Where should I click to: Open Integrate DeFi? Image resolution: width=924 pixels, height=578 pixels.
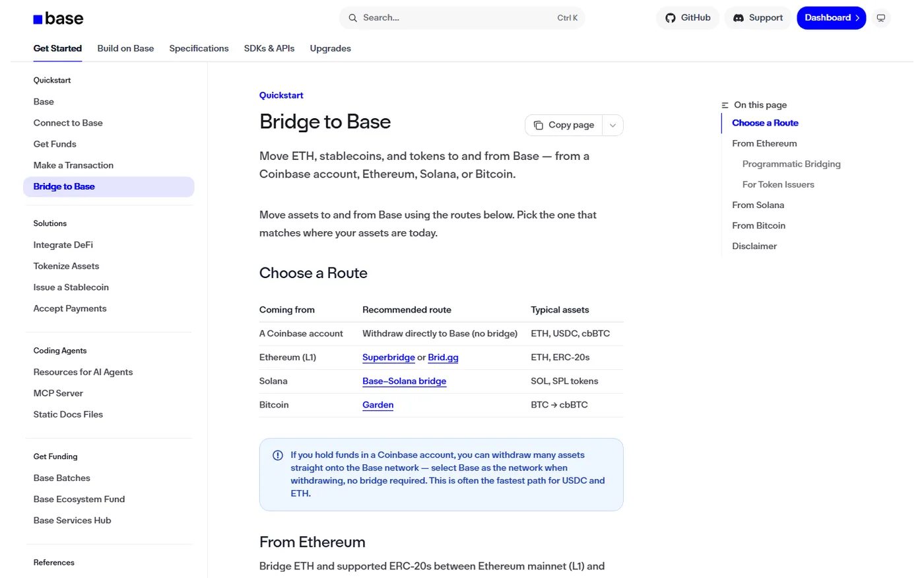(63, 245)
